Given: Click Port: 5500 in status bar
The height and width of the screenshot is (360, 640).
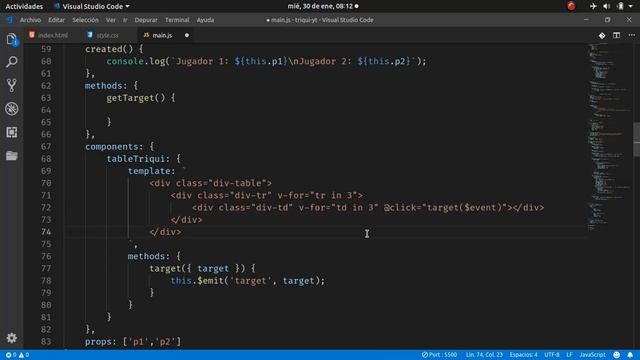Looking at the screenshot, I should click(x=440, y=355).
